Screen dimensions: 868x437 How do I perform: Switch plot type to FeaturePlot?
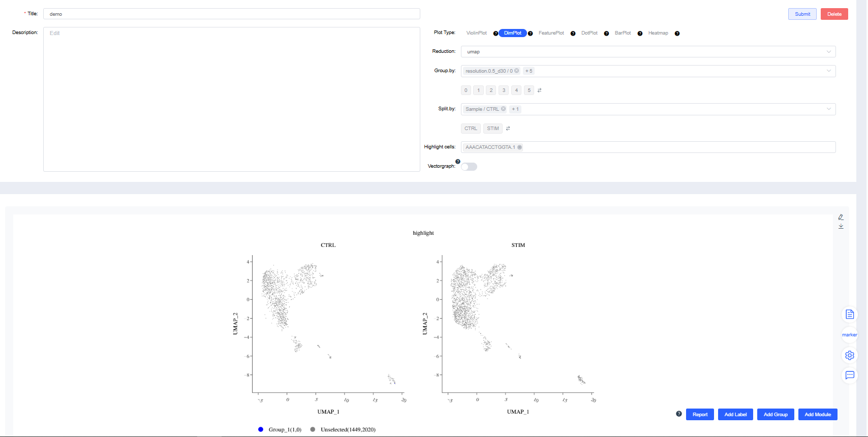(551, 33)
